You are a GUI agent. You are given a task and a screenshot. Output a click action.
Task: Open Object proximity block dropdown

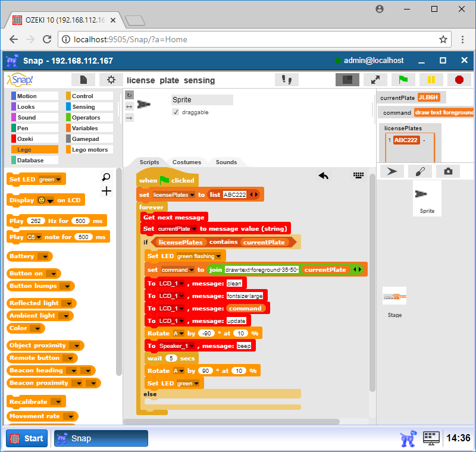(76, 346)
